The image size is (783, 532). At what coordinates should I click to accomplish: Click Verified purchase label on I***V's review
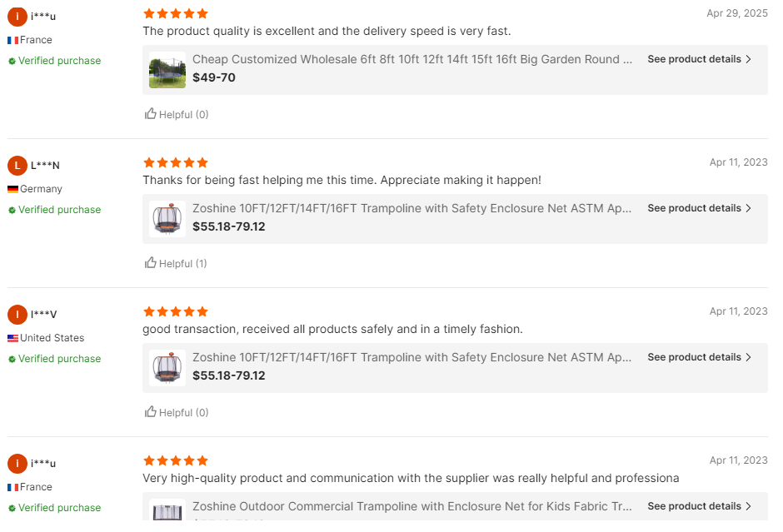point(54,358)
